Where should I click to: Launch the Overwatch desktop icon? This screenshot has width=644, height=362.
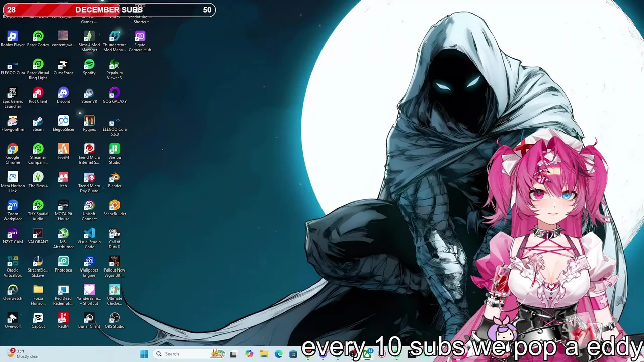click(x=13, y=292)
